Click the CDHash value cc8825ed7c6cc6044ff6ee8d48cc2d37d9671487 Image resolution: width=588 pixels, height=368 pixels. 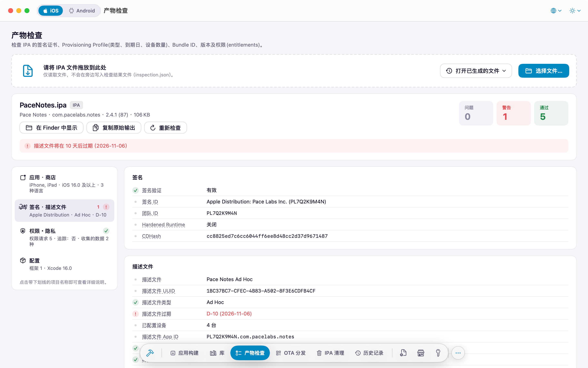pyautogui.click(x=267, y=236)
